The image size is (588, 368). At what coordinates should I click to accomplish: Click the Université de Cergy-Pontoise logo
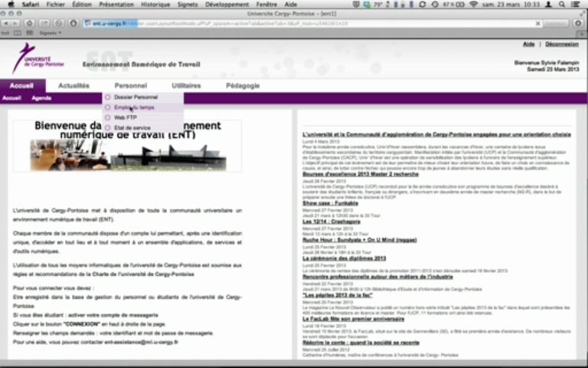click(x=38, y=58)
